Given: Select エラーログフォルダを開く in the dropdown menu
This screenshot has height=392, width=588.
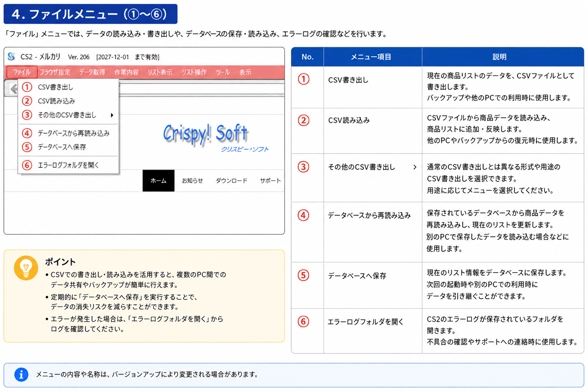Looking at the screenshot, I should click(69, 165).
